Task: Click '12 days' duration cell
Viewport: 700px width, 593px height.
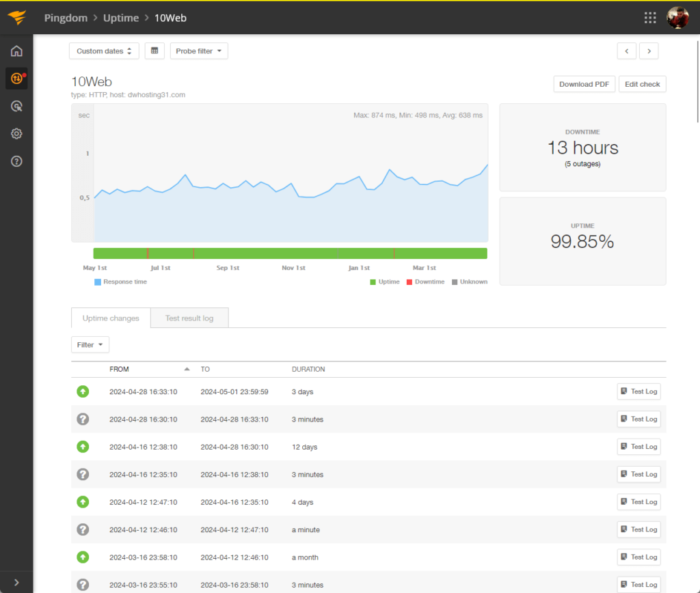Action: click(304, 447)
